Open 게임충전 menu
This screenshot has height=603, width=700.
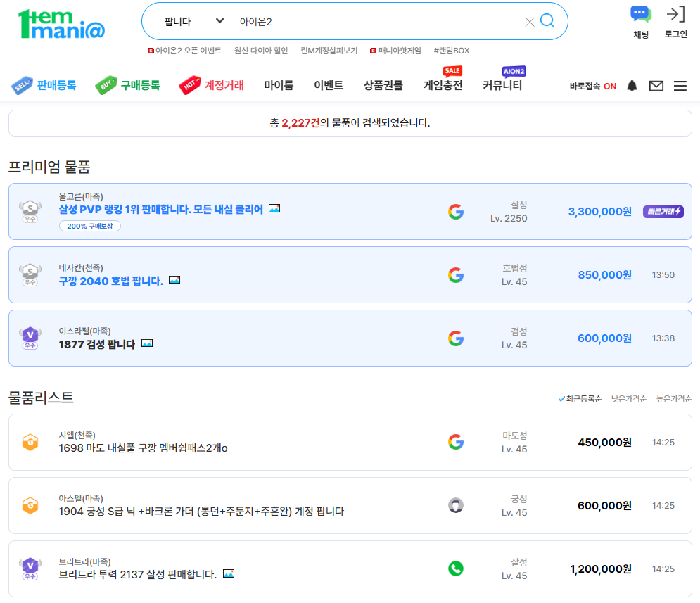click(x=443, y=85)
